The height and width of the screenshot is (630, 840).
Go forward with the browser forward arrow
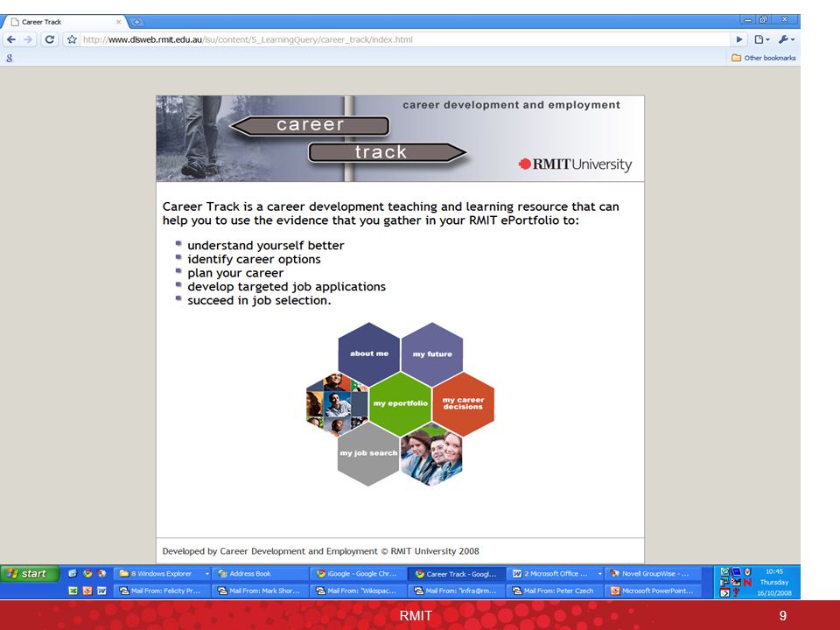(x=28, y=39)
